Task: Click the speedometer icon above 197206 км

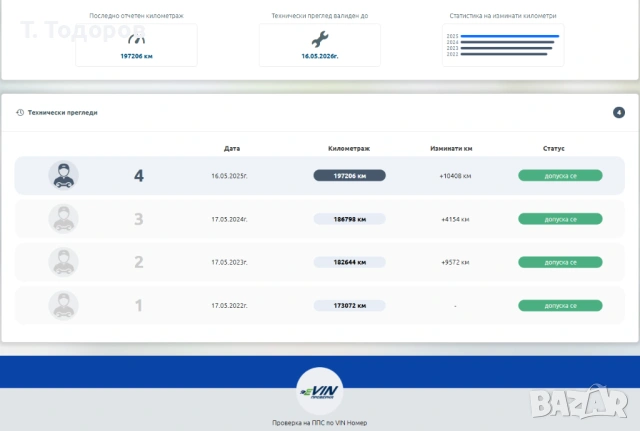Action: (x=135, y=40)
